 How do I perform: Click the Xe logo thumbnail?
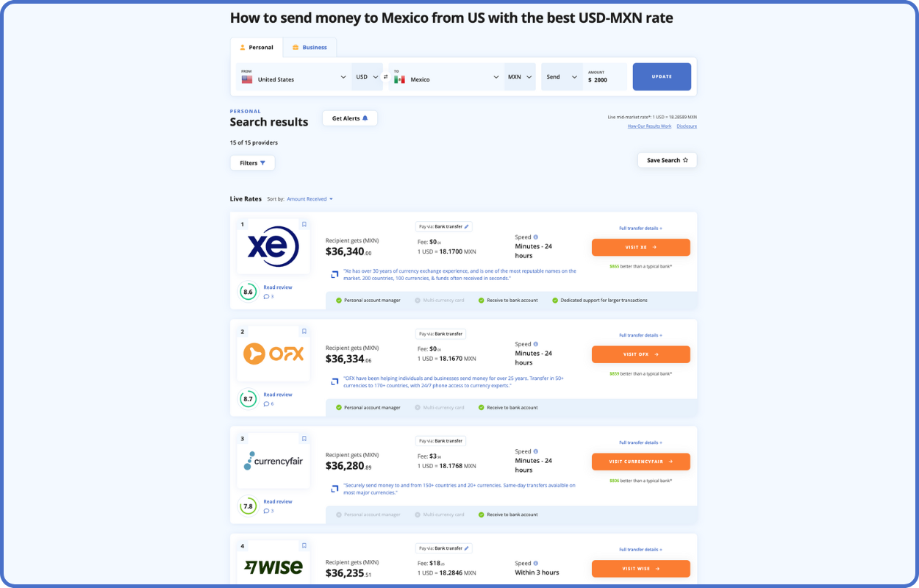(x=273, y=246)
